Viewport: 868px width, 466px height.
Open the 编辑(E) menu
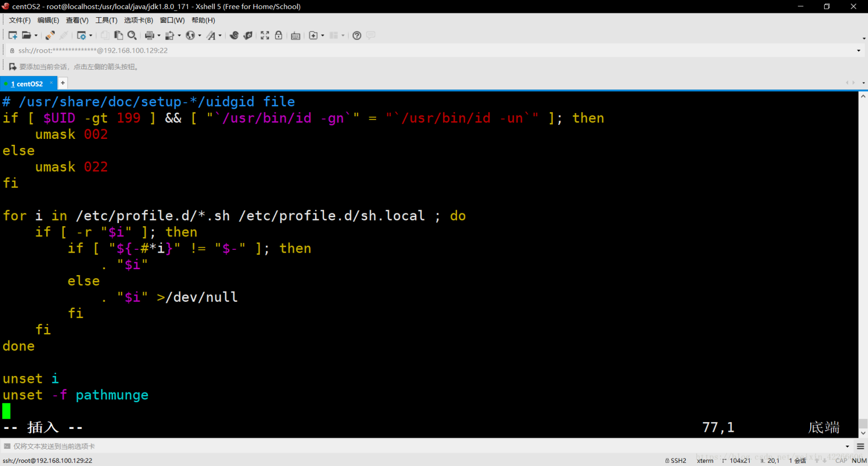(48, 20)
